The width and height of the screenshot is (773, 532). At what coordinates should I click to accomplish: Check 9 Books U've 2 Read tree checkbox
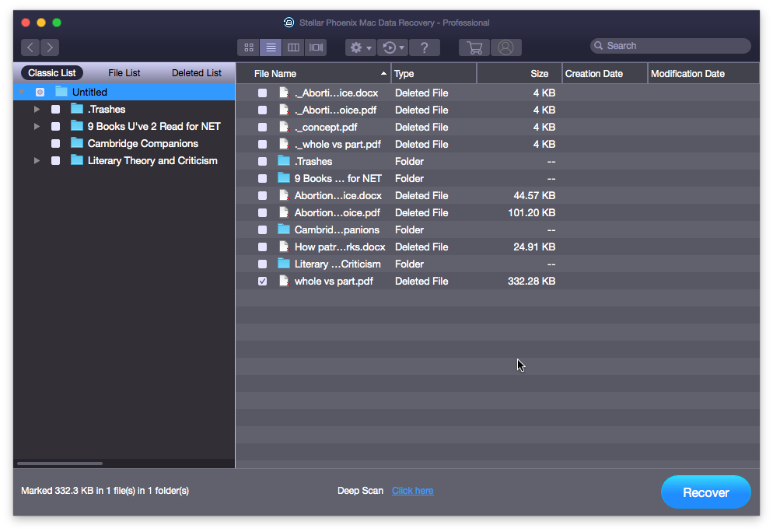(x=56, y=127)
